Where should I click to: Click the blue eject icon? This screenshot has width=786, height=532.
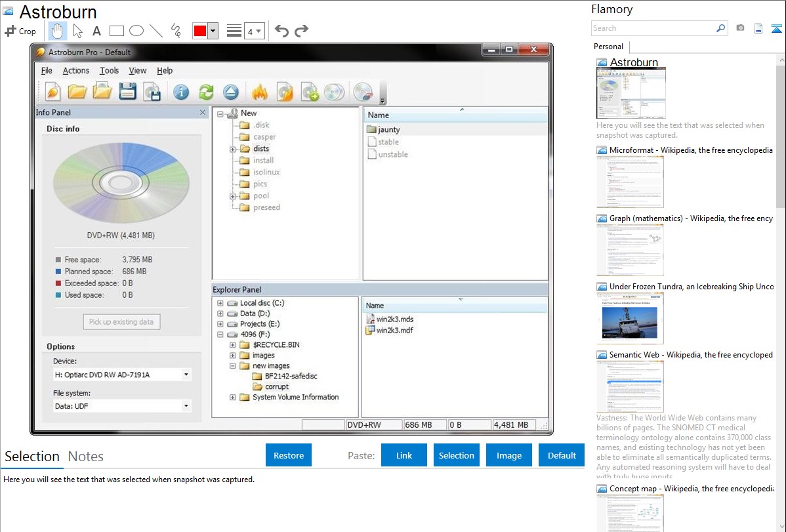coord(230,92)
